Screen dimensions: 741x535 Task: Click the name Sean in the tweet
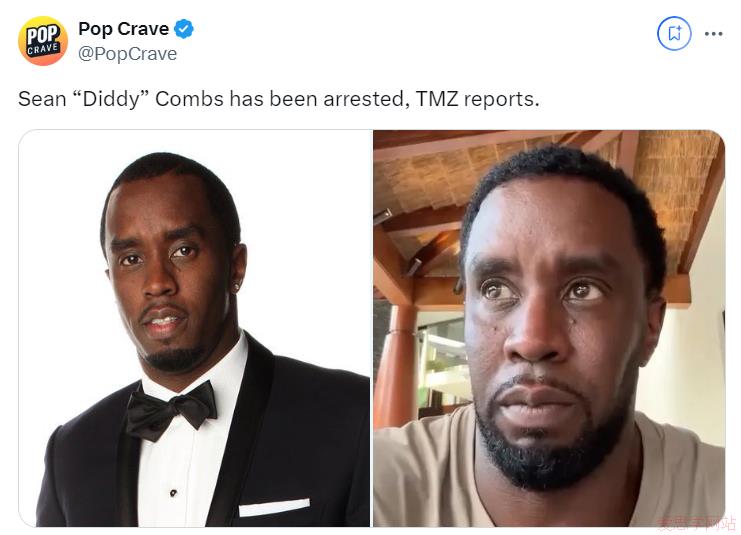point(42,99)
